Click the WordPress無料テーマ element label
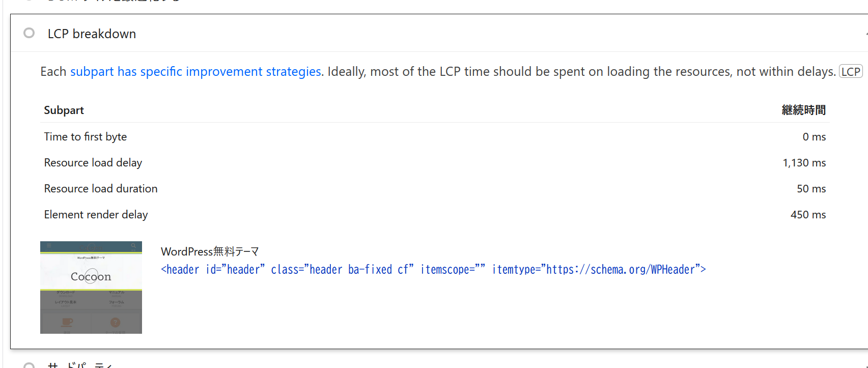868x368 pixels. click(210, 251)
